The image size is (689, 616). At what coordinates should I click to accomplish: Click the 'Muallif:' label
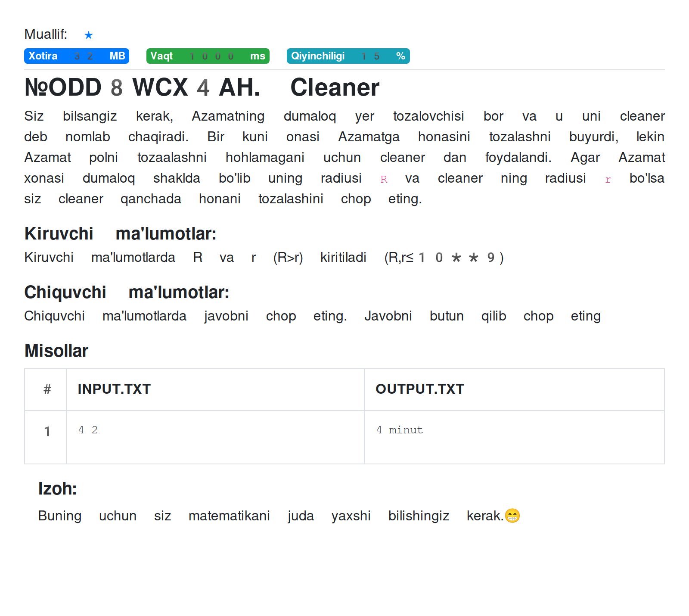(x=46, y=34)
